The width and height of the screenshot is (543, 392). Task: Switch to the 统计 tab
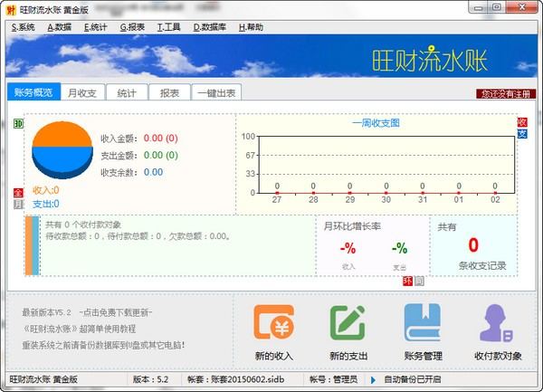(x=127, y=93)
